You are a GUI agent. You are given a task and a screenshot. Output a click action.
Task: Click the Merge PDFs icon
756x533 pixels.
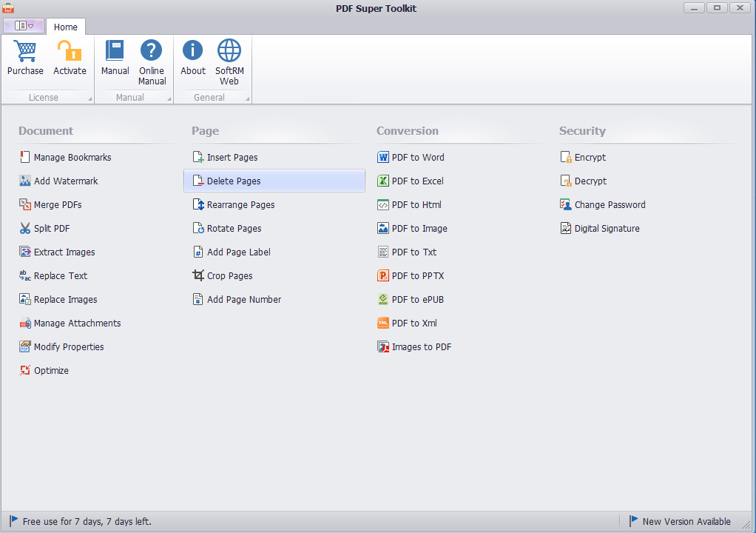(x=25, y=204)
